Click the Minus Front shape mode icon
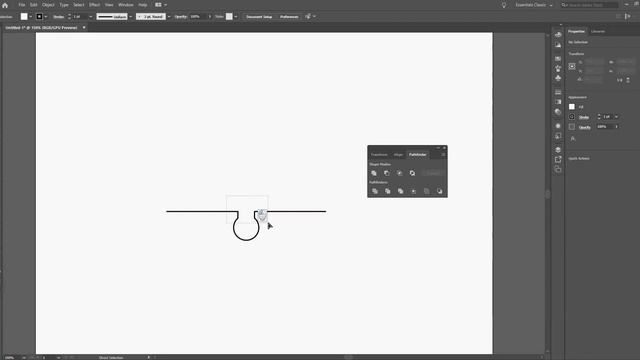The height and width of the screenshot is (360, 640). 387,173
